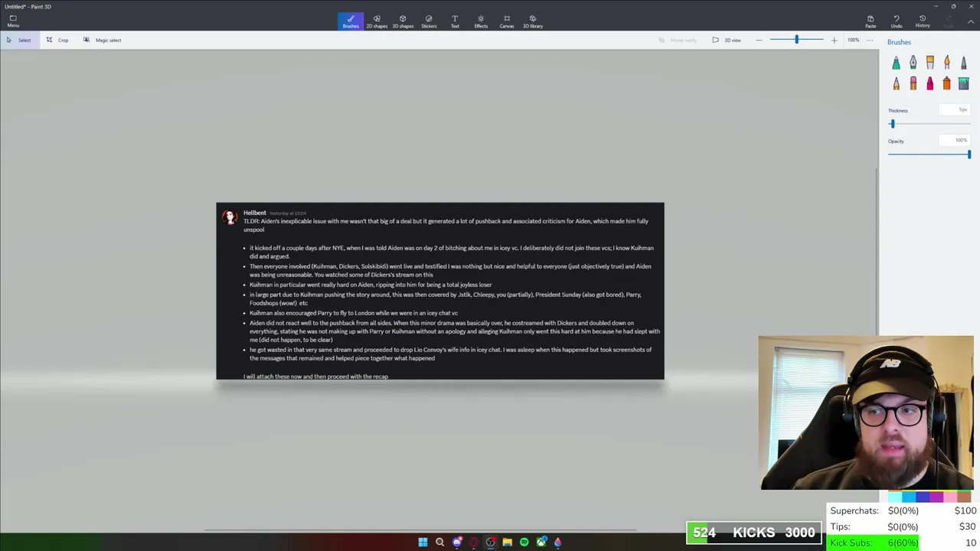
Task: Click the Undo button
Action: pos(897,21)
